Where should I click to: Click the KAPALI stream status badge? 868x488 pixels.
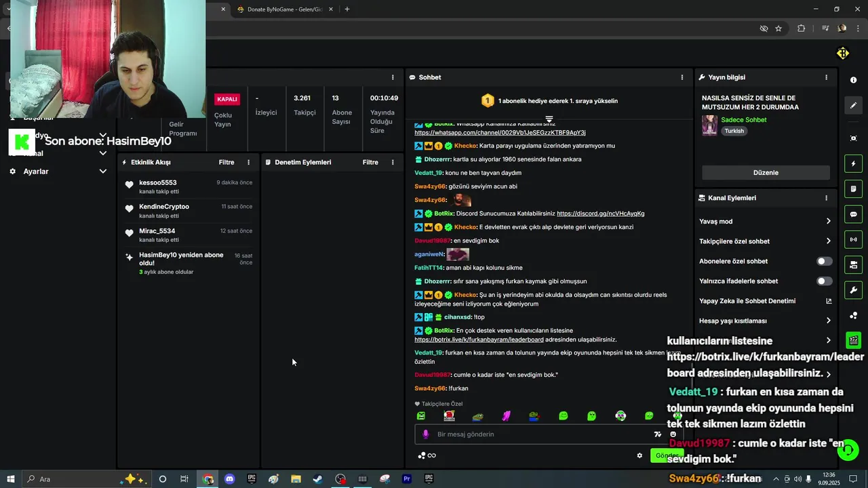point(226,99)
